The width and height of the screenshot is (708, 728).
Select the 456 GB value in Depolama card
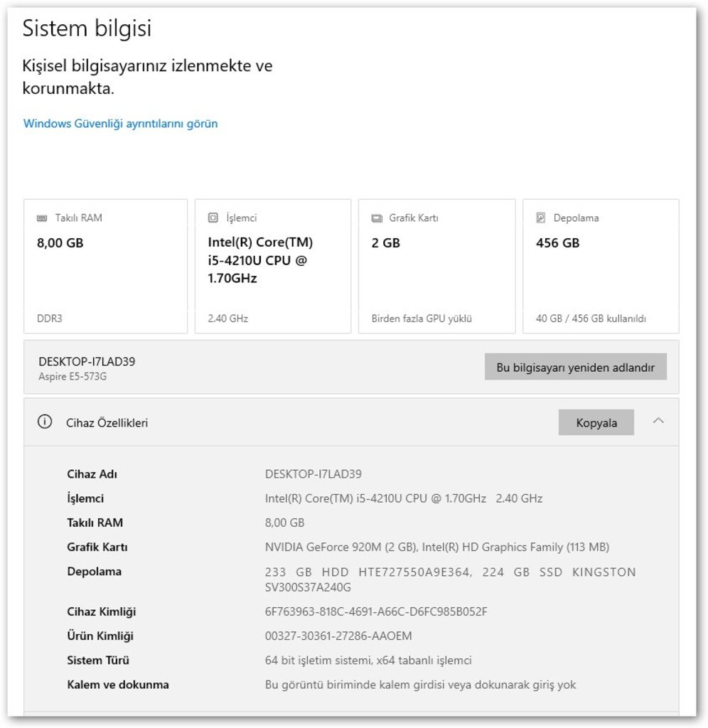pos(557,243)
